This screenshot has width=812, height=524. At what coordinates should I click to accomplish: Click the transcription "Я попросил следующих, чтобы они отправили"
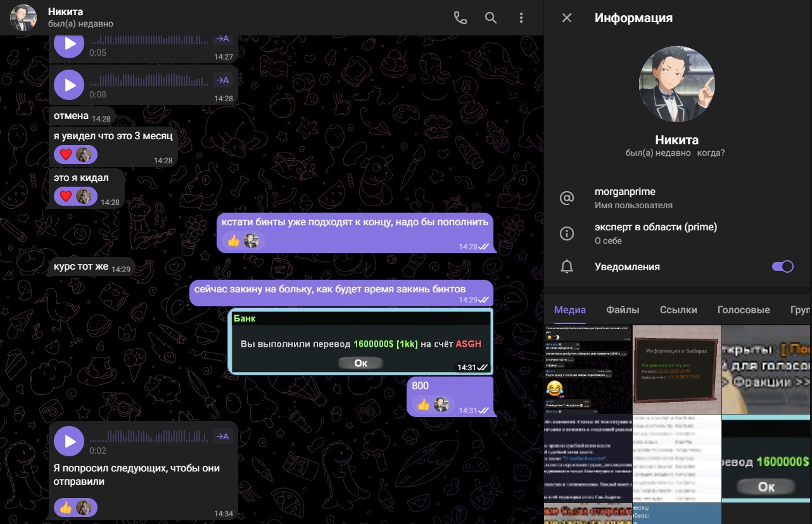137,475
